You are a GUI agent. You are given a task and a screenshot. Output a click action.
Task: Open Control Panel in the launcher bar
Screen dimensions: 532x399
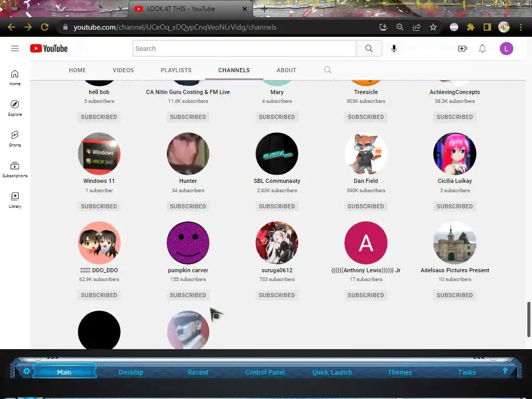pos(265,372)
